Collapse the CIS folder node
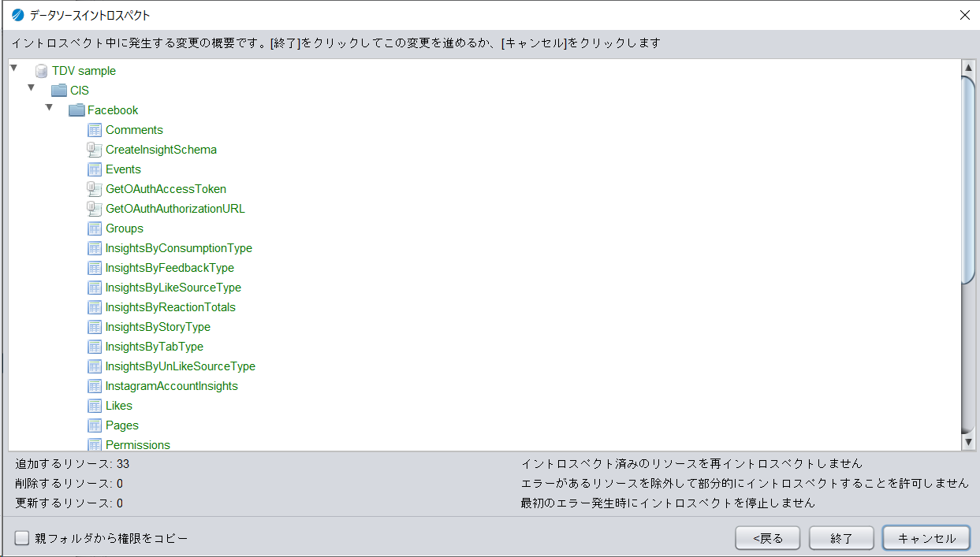This screenshot has height=557, width=980. [x=32, y=87]
